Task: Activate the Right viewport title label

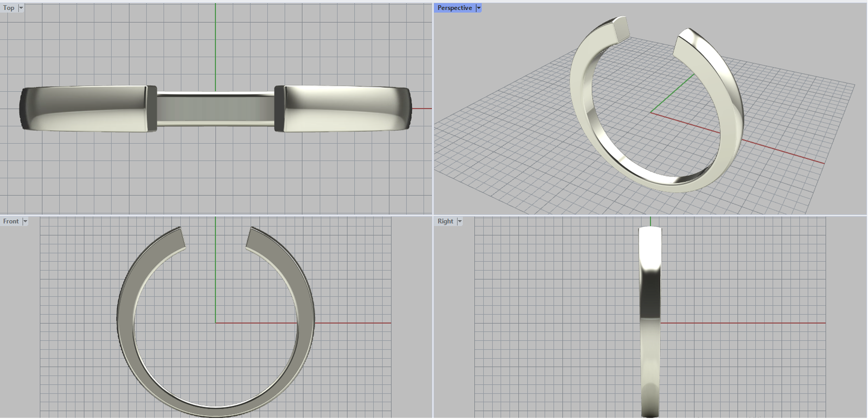Action: click(x=445, y=221)
